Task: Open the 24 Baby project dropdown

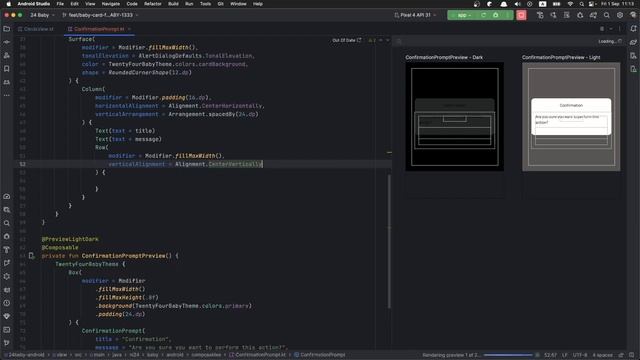Action: 42,15
